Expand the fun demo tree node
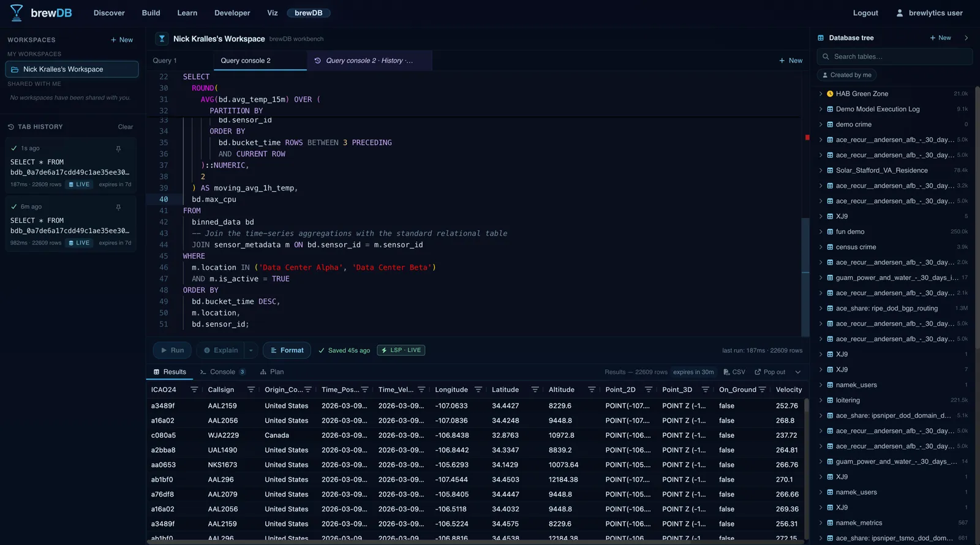 click(821, 231)
